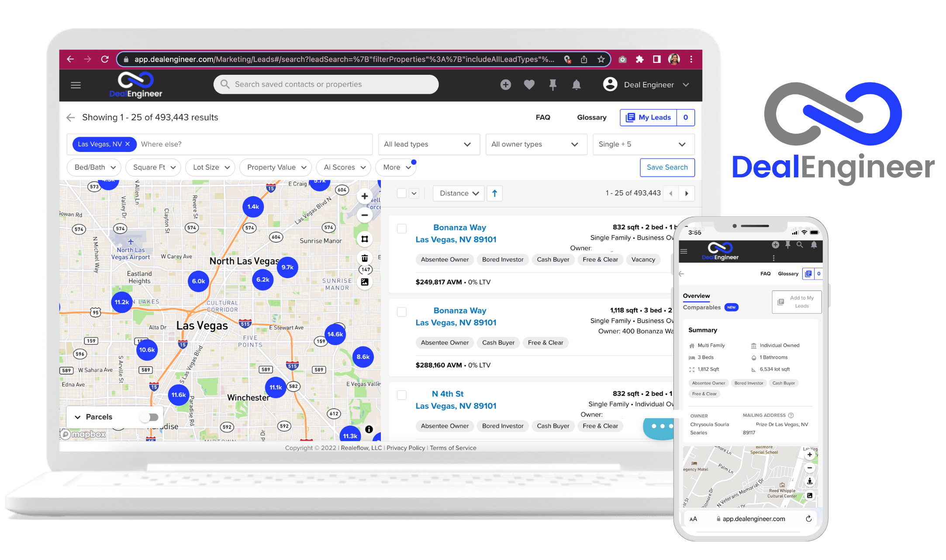Open the N 4th St listing link
This screenshot has height=560, width=946.
click(456, 400)
